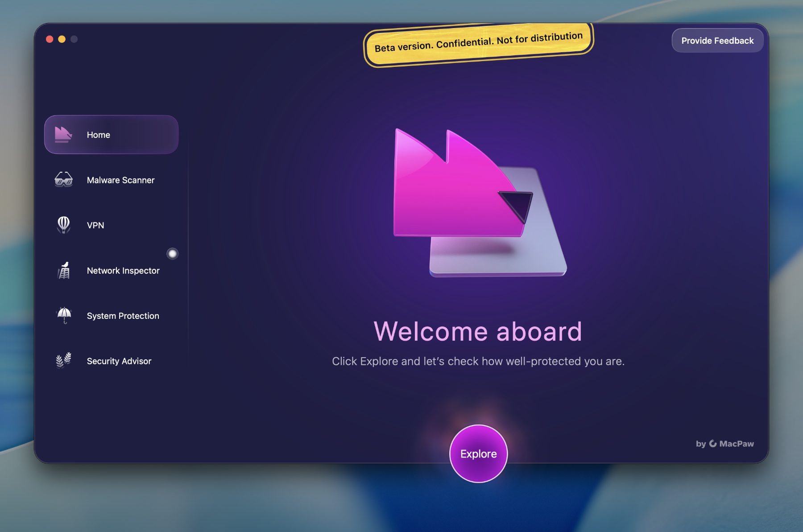Open the Security Advisor text label
Screen dimensions: 803x532
[x=119, y=361]
